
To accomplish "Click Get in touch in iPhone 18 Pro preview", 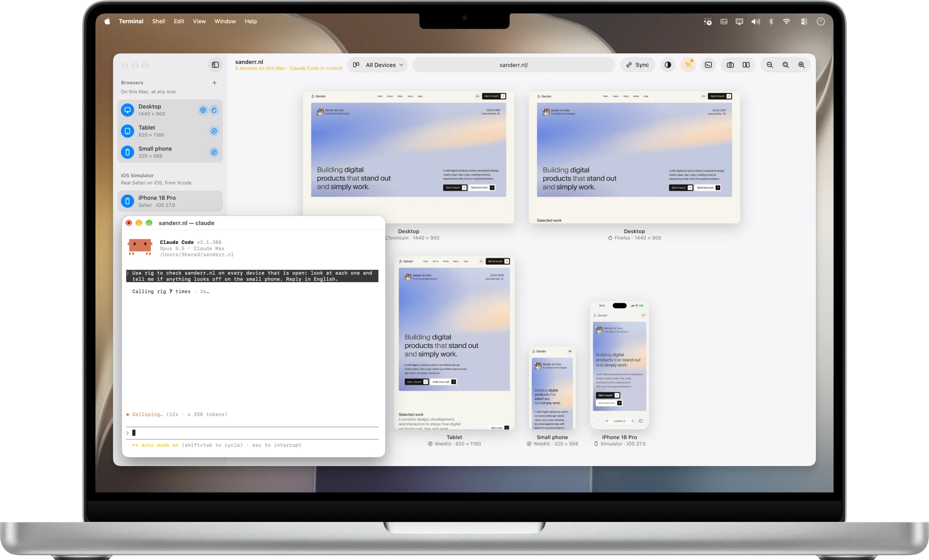I will click(x=608, y=395).
